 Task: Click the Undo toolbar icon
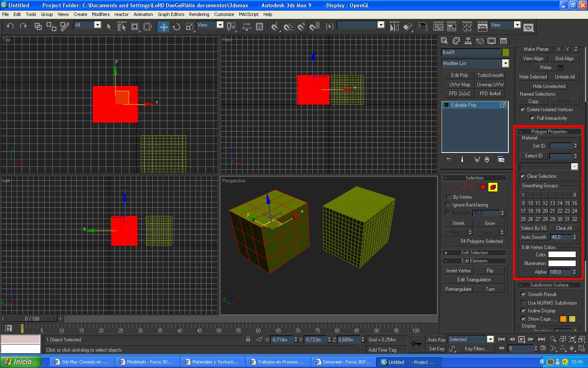(x=10, y=26)
